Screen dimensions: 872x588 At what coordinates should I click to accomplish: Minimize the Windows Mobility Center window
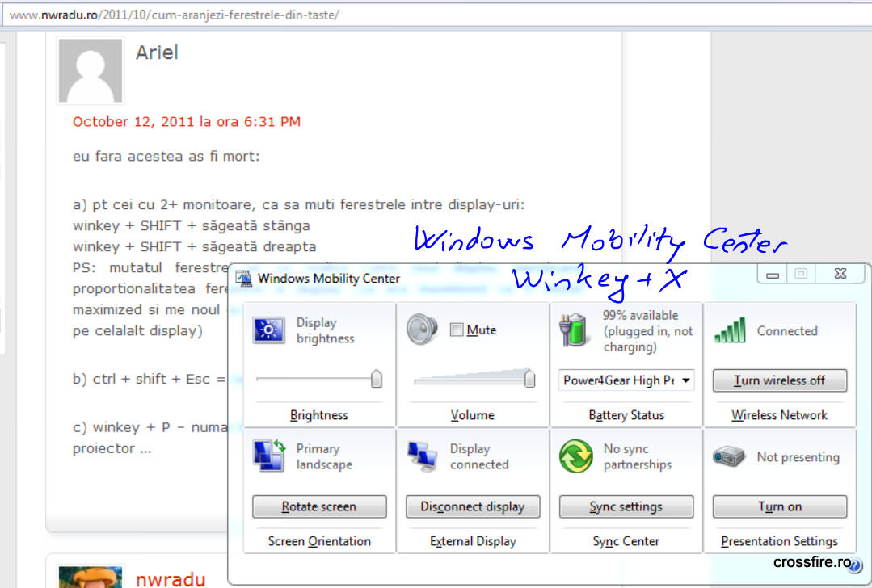[x=773, y=274]
